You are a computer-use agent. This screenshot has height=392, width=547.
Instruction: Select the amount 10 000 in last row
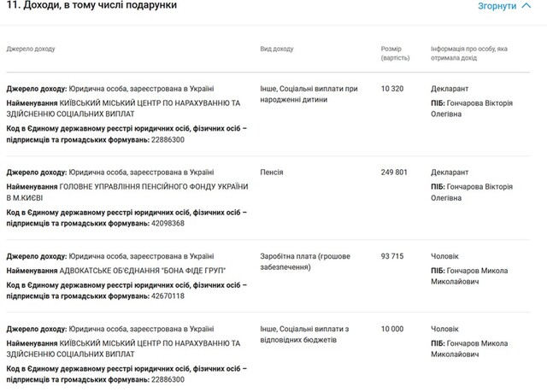tap(391, 328)
